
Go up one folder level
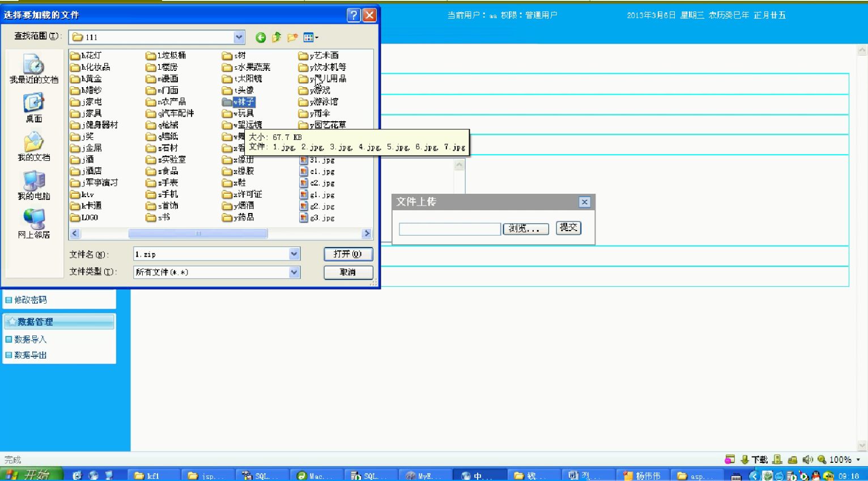pos(276,37)
